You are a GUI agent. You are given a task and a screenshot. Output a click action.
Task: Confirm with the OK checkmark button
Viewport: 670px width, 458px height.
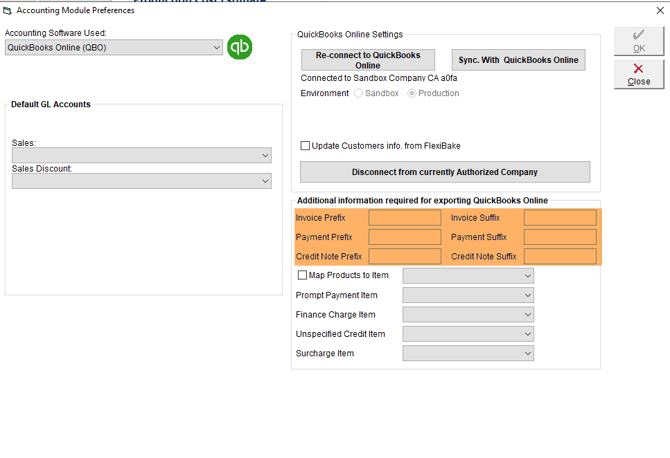[x=639, y=41]
